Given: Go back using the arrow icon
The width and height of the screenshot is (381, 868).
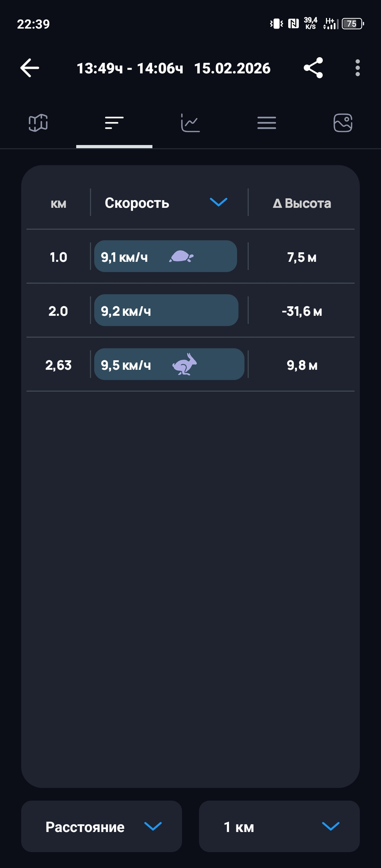Looking at the screenshot, I should [x=30, y=68].
